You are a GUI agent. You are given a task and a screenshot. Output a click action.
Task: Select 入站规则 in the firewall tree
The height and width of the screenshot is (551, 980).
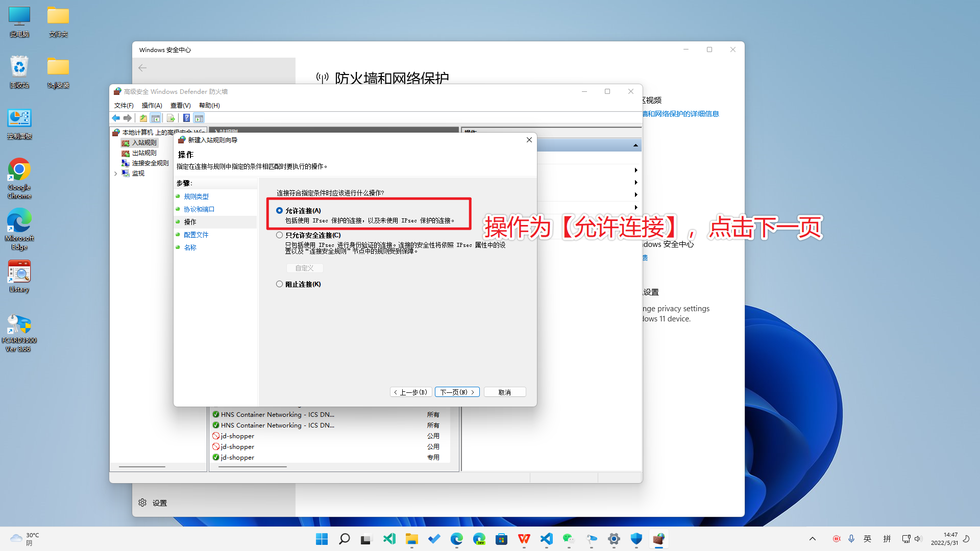[x=144, y=143]
